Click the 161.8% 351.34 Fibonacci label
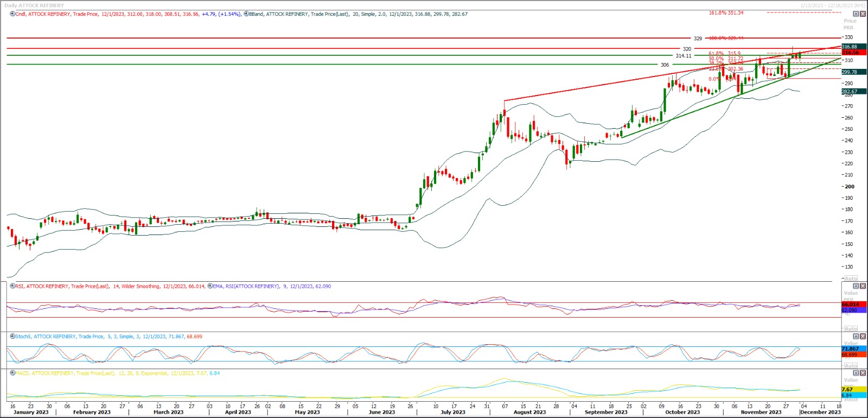Screen dimensions: 868x418 726,12
